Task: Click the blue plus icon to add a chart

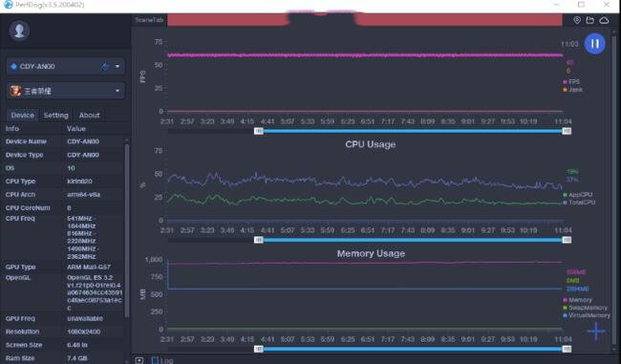Action: point(596,332)
